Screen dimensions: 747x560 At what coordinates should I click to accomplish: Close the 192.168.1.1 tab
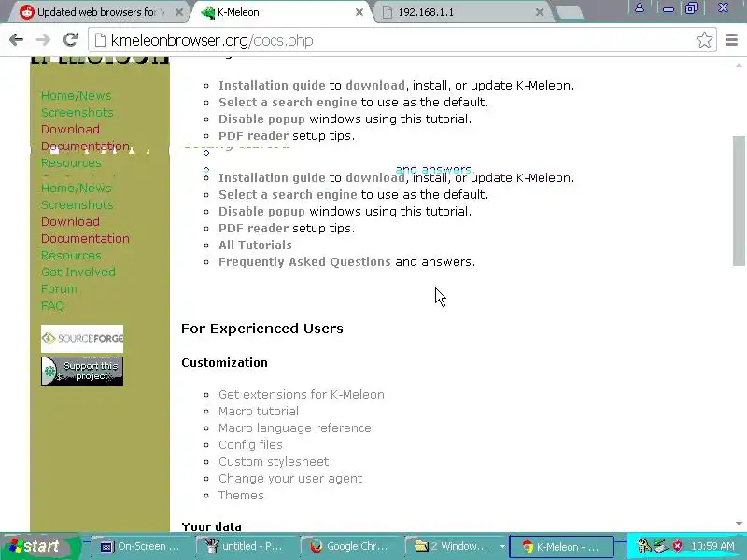pyautogui.click(x=540, y=12)
